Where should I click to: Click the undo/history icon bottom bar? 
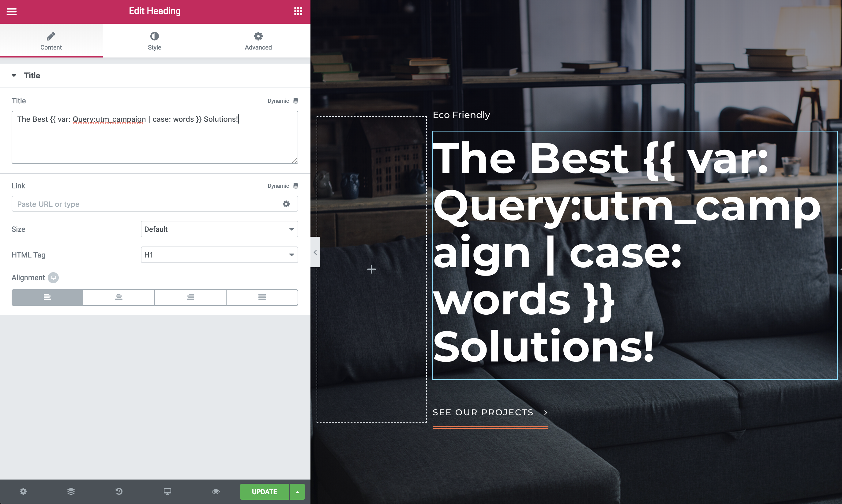119,491
